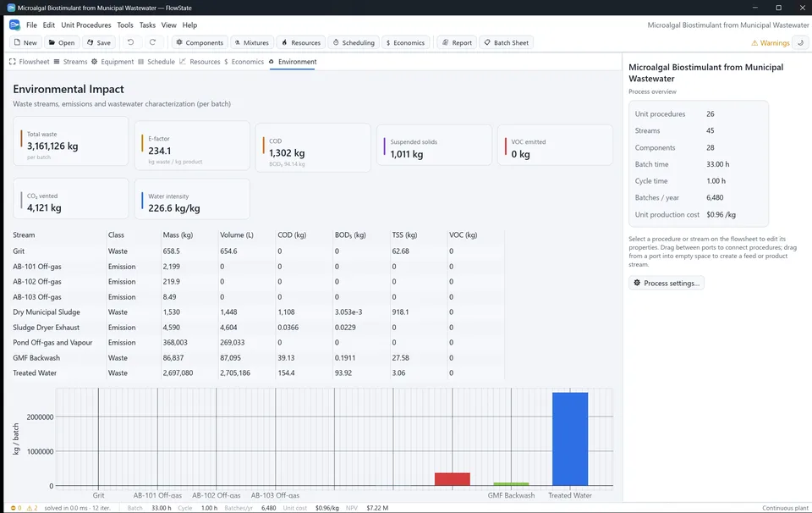The image size is (812, 513).
Task: Open the Components toolbar dialog
Action: click(x=200, y=42)
